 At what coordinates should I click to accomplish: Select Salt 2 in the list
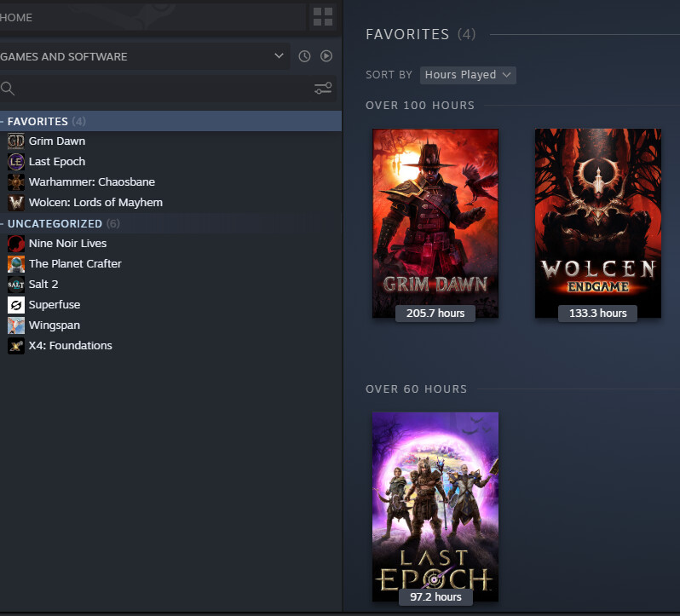point(43,284)
